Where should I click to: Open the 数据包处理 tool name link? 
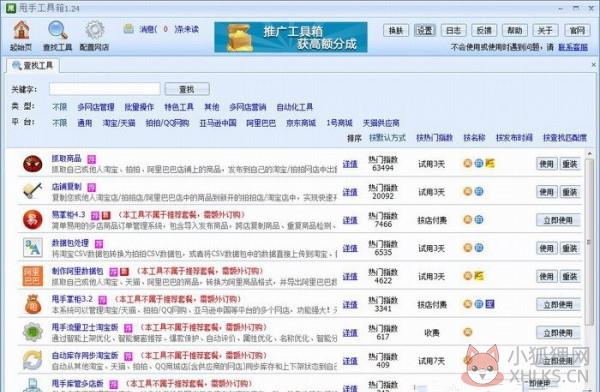pyautogui.click(x=70, y=243)
